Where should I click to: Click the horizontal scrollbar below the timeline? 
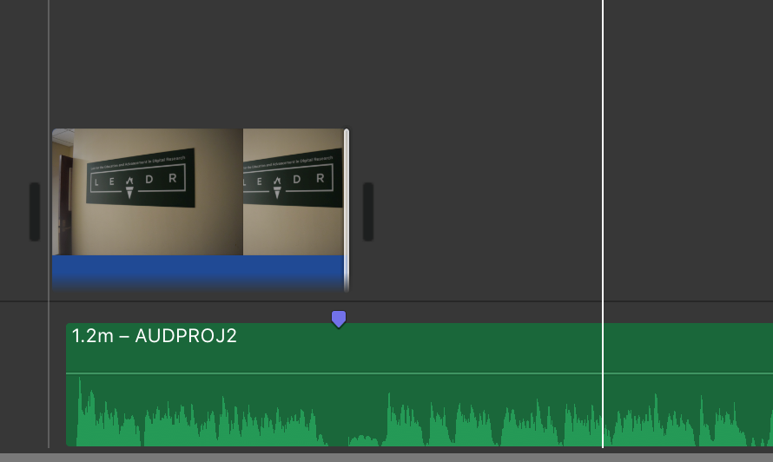(x=386, y=458)
